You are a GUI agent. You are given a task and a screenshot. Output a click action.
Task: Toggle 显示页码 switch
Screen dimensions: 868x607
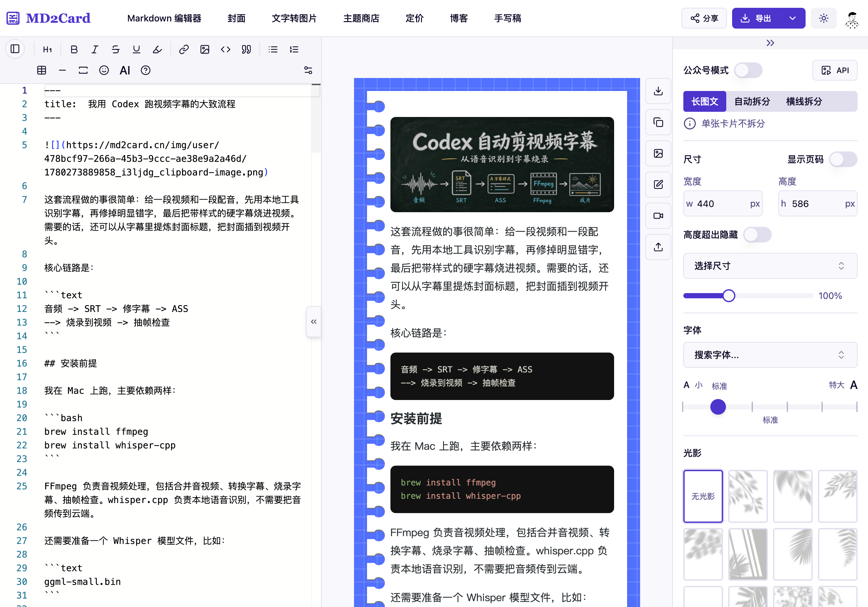(843, 159)
